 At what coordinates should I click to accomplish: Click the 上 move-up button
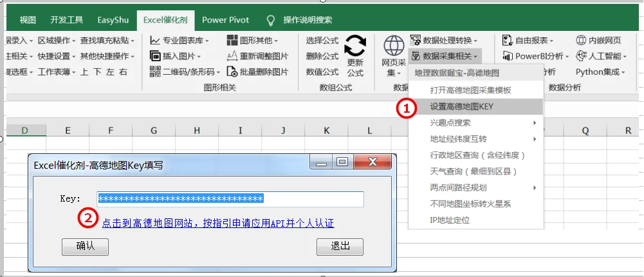tap(84, 72)
